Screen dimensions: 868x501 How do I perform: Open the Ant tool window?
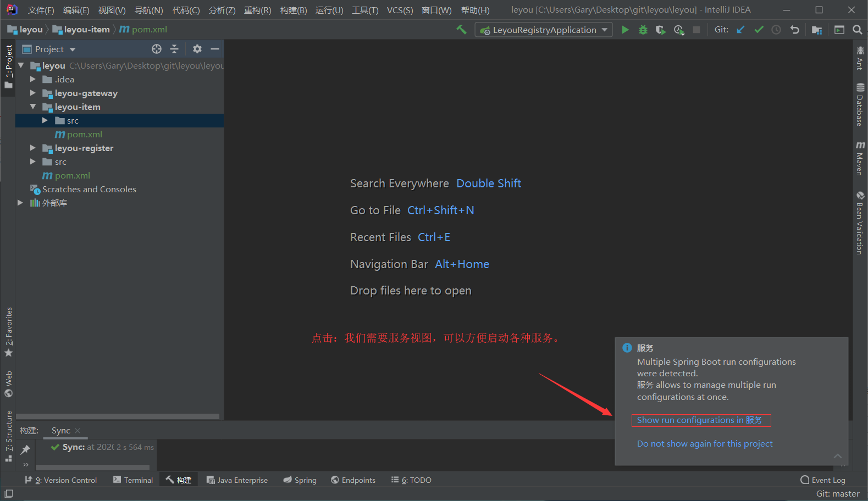tap(860, 58)
